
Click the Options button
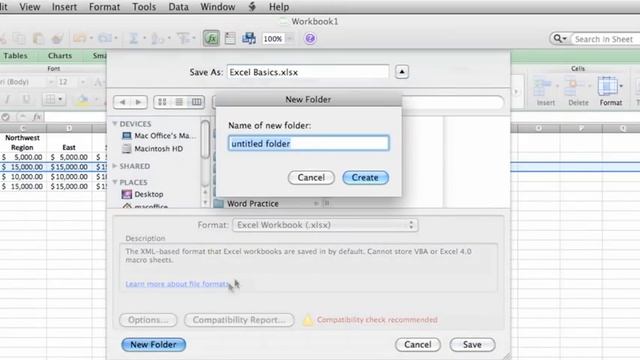click(148, 320)
